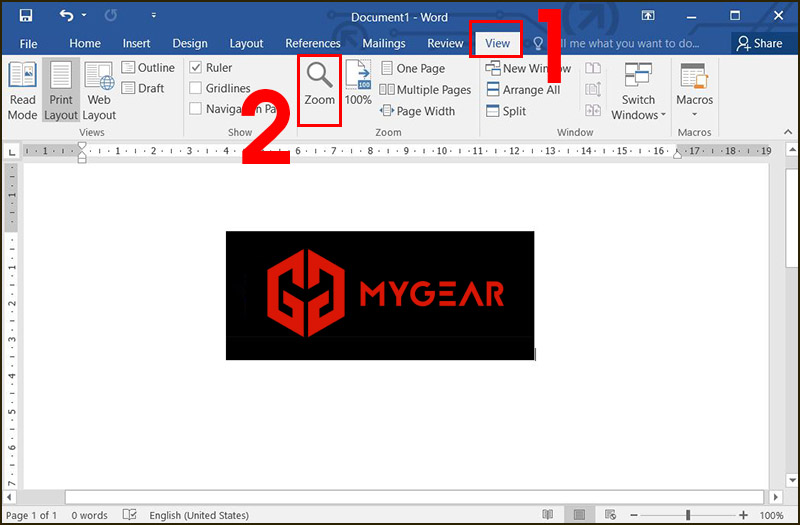The width and height of the screenshot is (800, 525).
Task: Open the File tab
Action: 28,44
